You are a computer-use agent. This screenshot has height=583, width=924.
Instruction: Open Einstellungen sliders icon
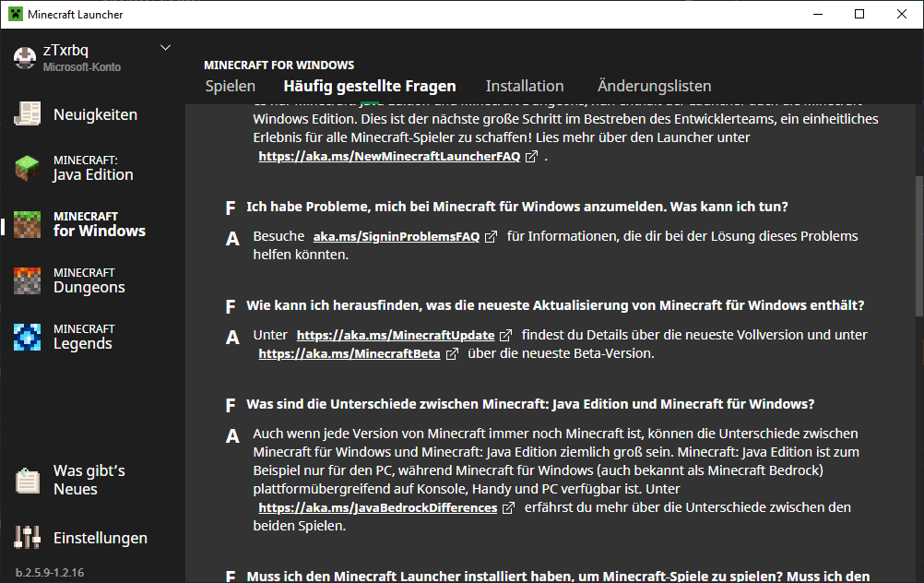click(x=27, y=537)
